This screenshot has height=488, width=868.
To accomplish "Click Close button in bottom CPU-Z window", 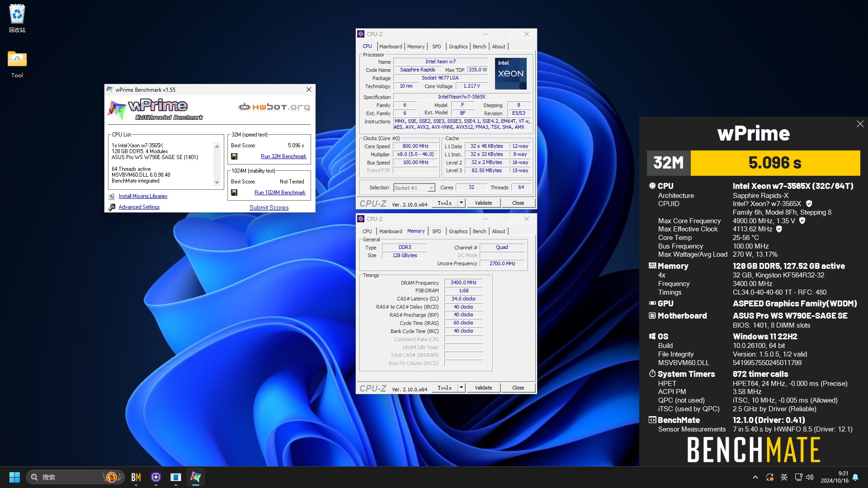I will tap(518, 388).
